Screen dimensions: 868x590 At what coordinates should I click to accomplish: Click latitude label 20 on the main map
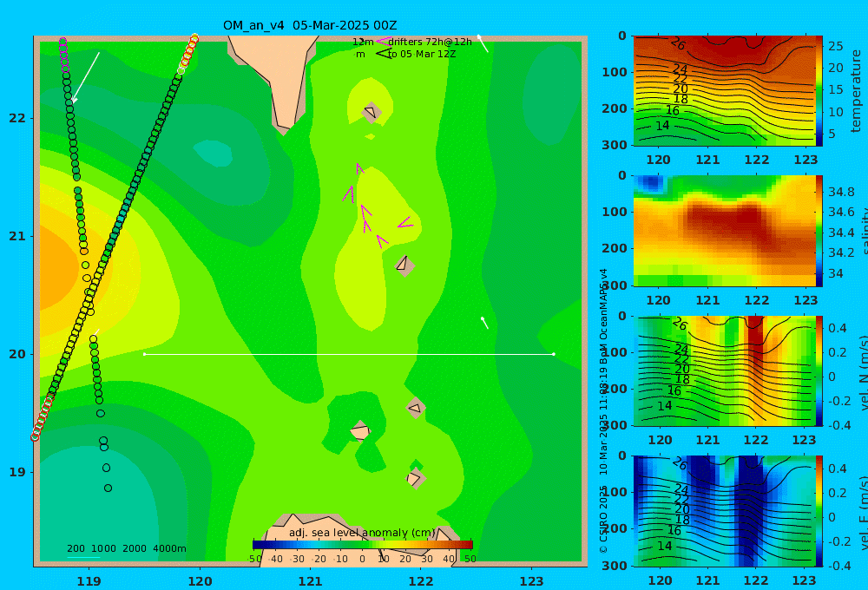17,354
